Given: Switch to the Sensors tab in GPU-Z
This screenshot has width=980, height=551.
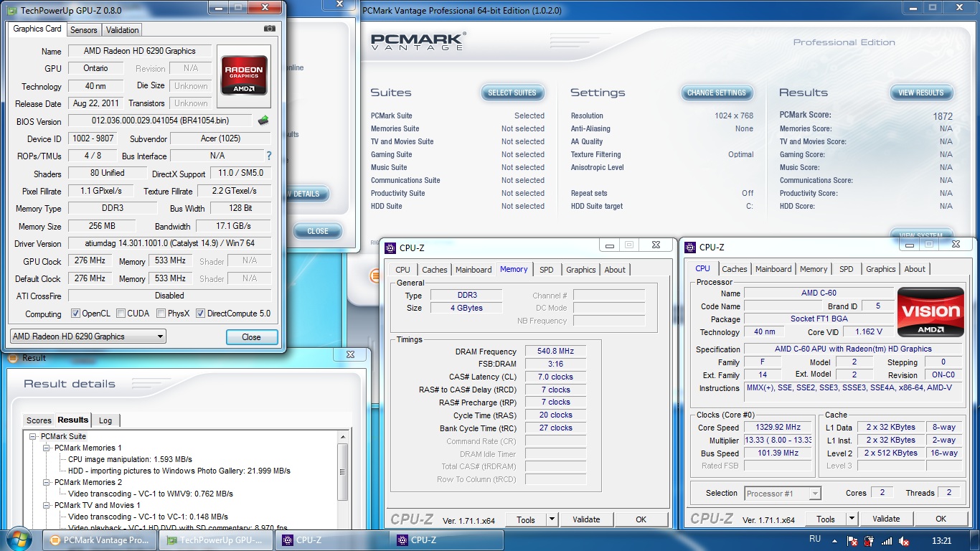Looking at the screenshot, I should pos(84,30).
